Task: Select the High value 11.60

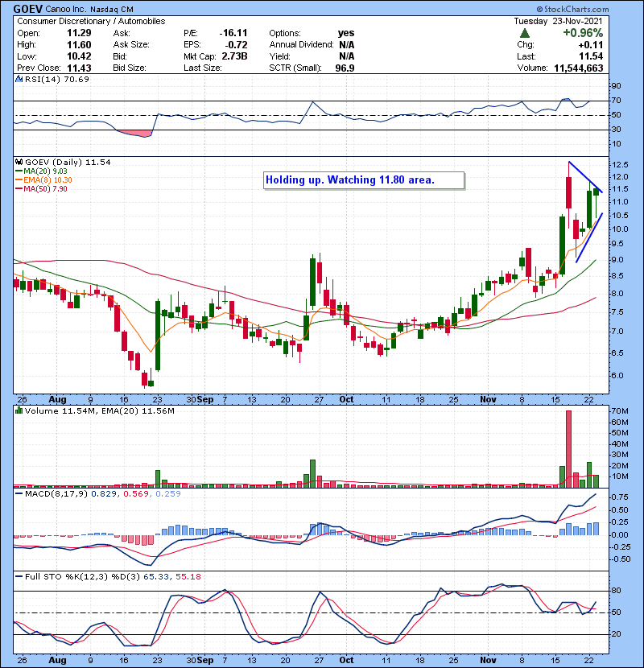Action: pos(79,45)
